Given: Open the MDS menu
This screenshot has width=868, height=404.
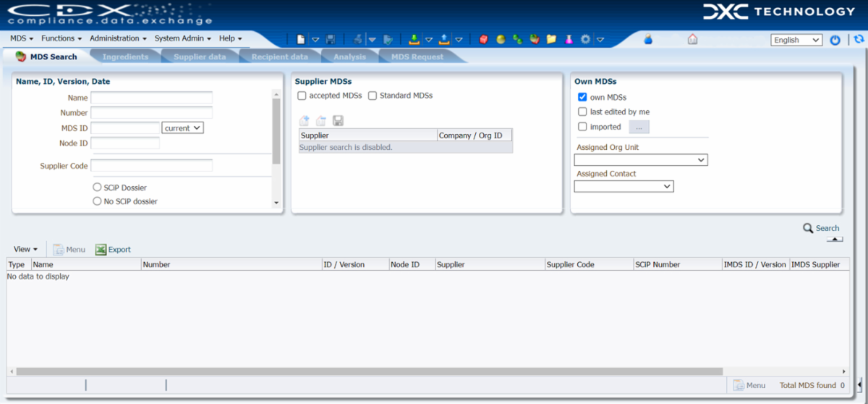Looking at the screenshot, I should (x=22, y=38).
